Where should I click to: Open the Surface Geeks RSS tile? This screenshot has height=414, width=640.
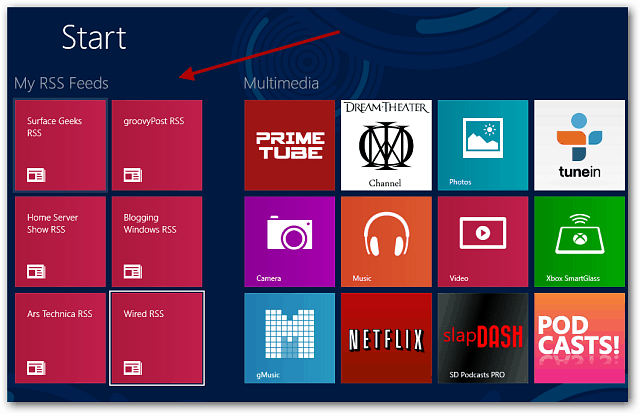pyautogui.click(x=60, y=145)
